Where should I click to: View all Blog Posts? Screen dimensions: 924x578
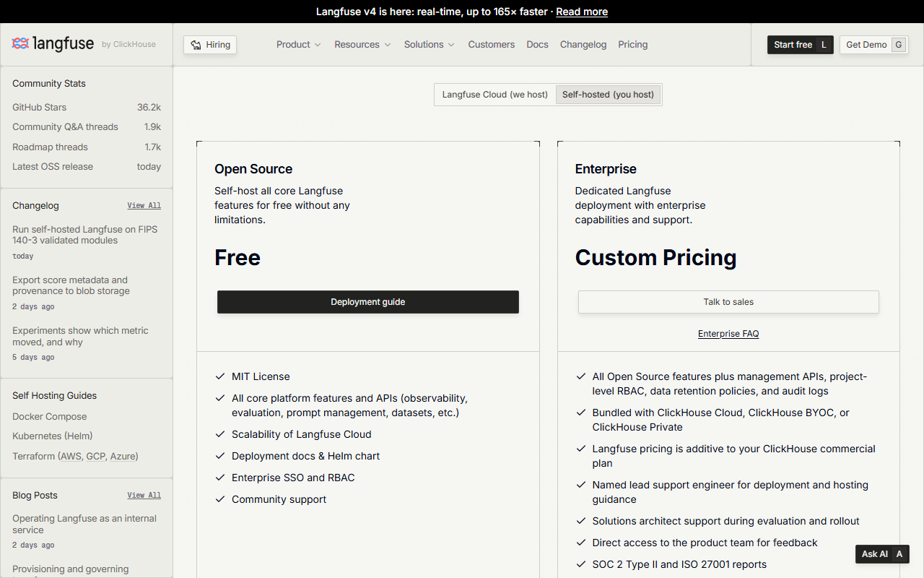[x=144, y=496]
